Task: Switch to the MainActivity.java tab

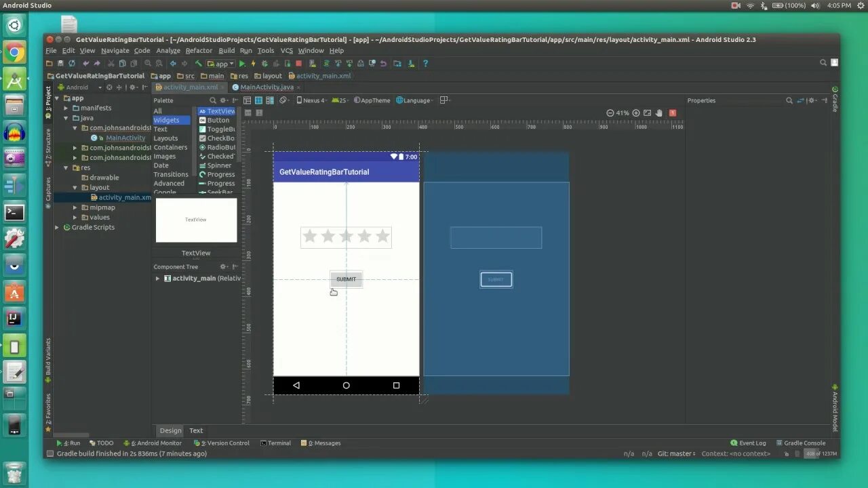Action: [x=267, y=87]
